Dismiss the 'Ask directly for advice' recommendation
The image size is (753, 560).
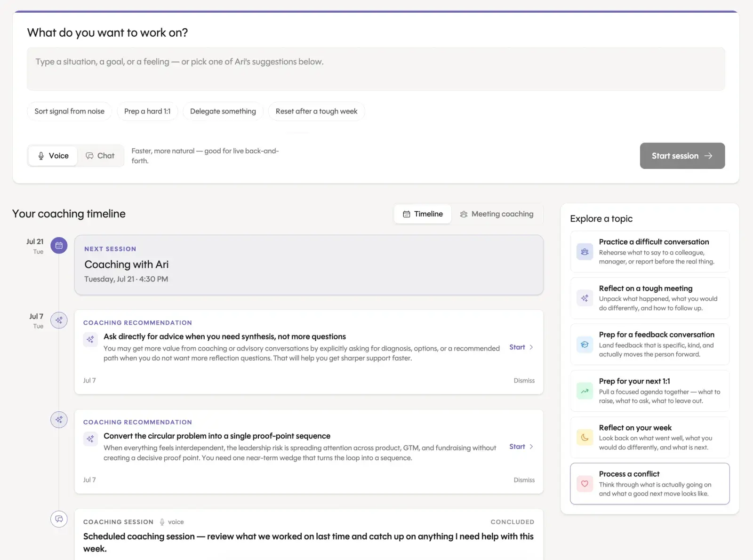(524, 381)
